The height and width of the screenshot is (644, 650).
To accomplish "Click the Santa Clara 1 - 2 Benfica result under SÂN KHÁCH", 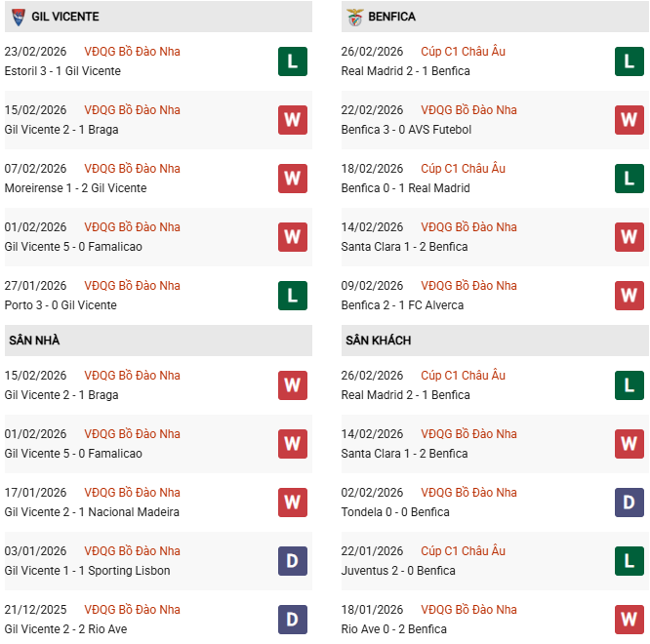I will [404, 454].
